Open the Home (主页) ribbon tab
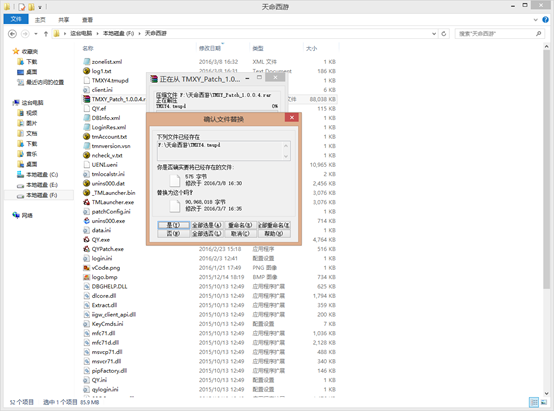This screenshot has width=554, height=411. pos(40,20)
